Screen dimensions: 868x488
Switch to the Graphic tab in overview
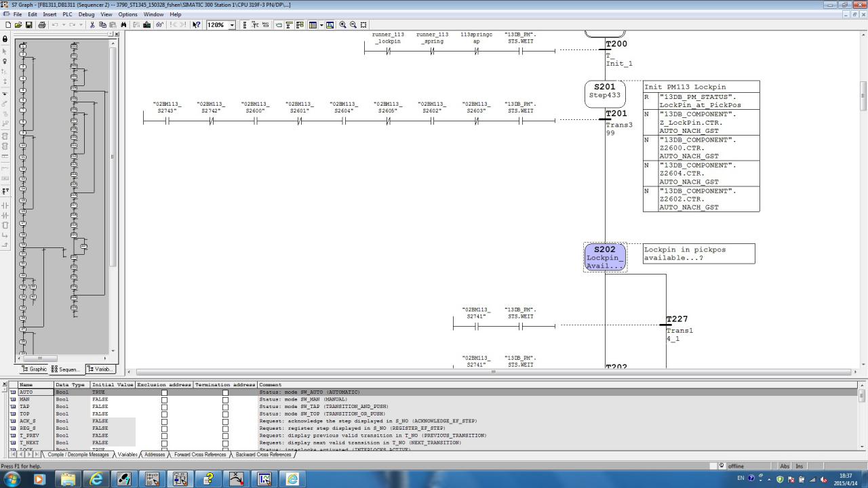[x=35, y=369]
